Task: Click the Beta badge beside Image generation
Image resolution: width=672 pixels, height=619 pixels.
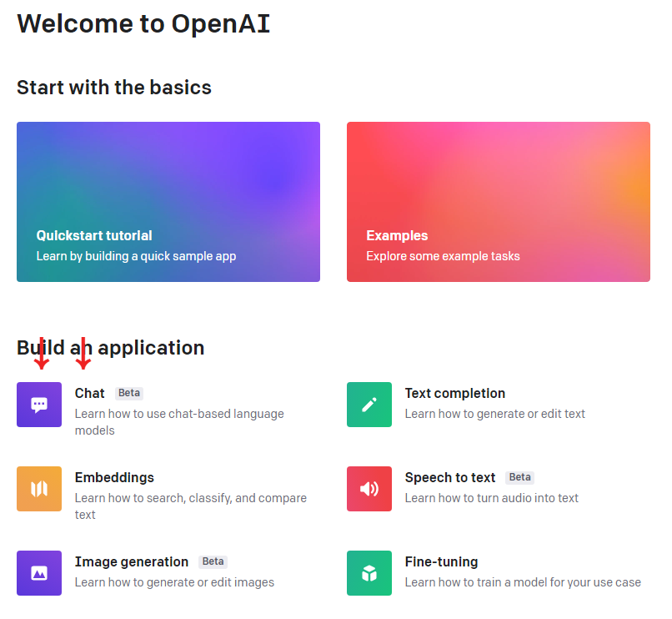Action: click(x=213, y=561)
